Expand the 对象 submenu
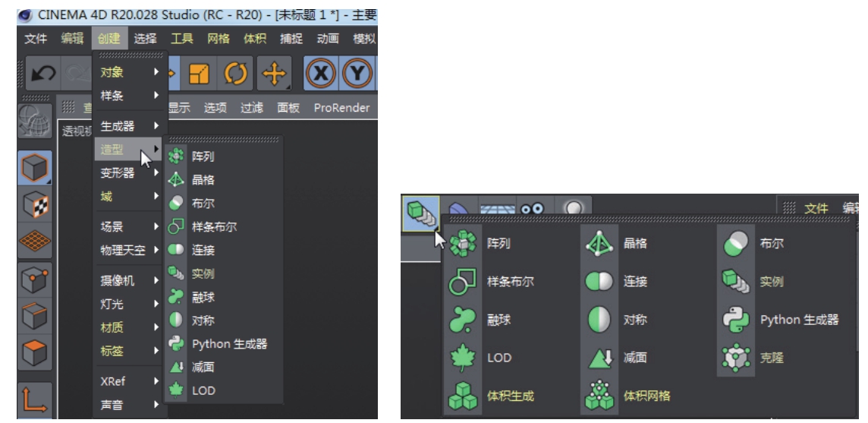Image resolution: width=868 pixels, height=423 pixels. [x=130, y=72]
